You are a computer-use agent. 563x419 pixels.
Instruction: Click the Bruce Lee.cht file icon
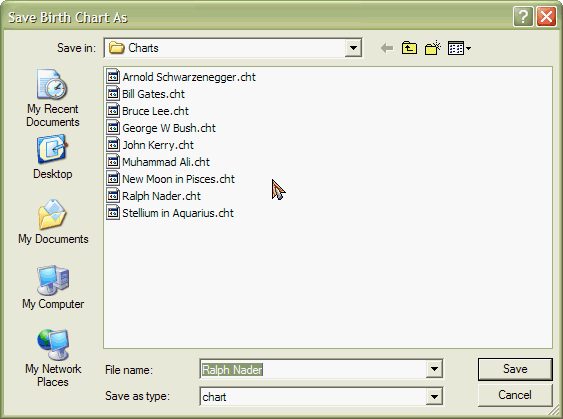tap(113, 111)
